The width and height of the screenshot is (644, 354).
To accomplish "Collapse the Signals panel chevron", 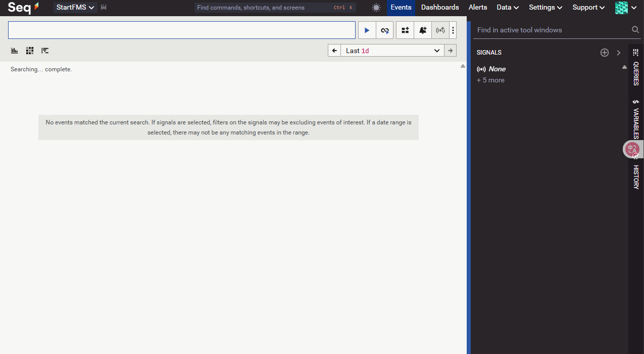I will pos(619,53).
